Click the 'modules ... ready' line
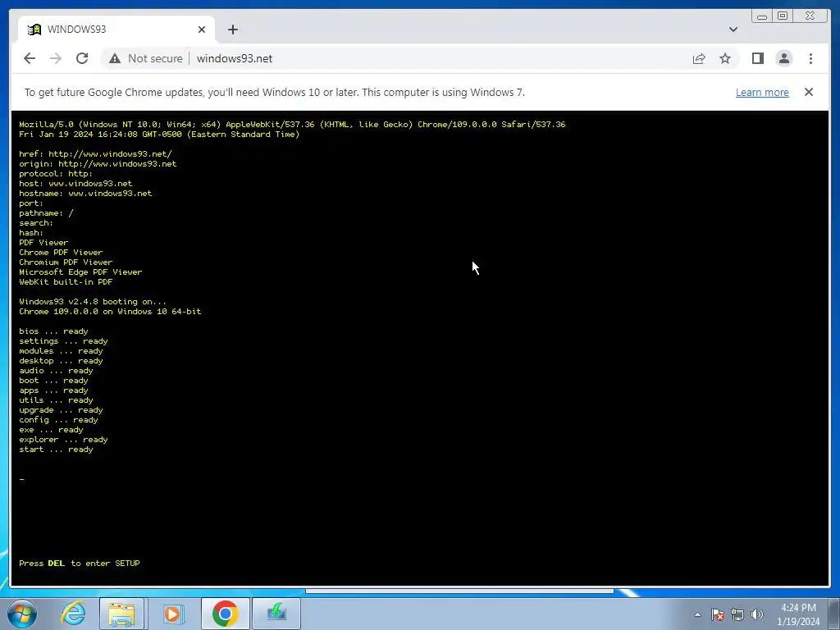 tap(61, 351)
